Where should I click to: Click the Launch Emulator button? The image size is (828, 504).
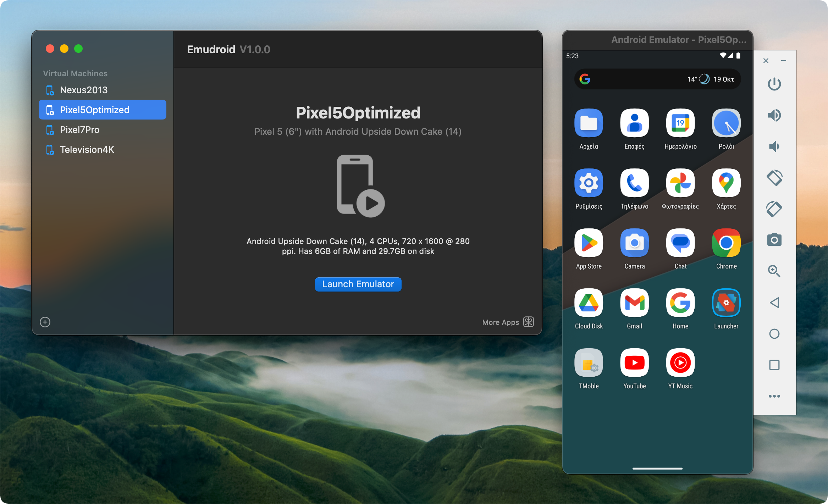point(358,284)
